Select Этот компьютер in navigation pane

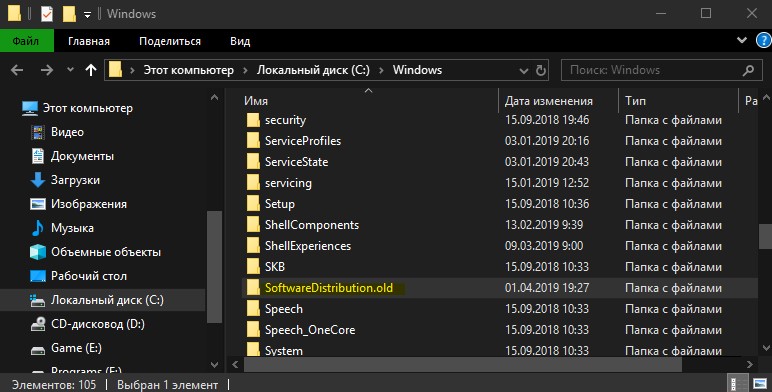point(87,108)
